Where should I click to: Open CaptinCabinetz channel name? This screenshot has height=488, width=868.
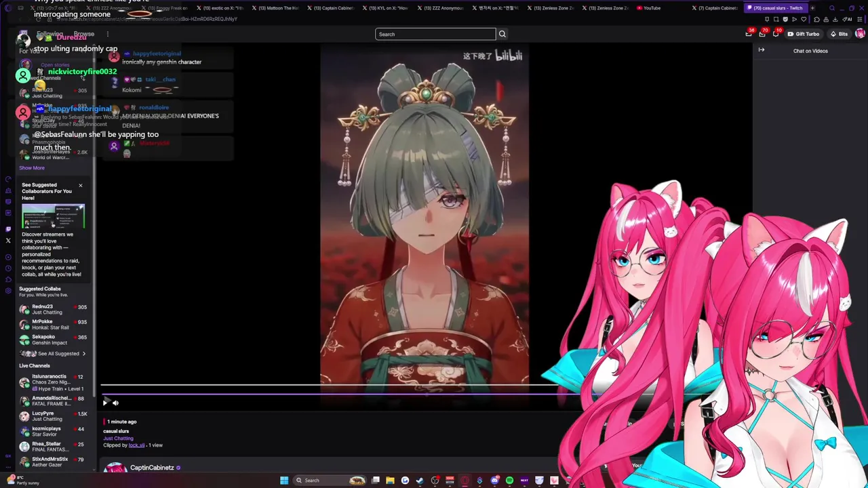(152, 468)
